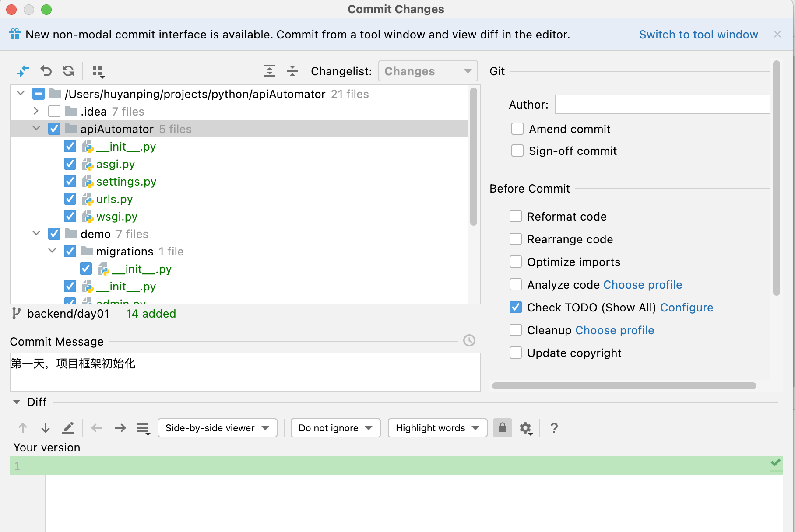The width and height of the screenshot is (795, 532).
Task: Collapse the Diff section triangle
Action: [x=17, y=402]
